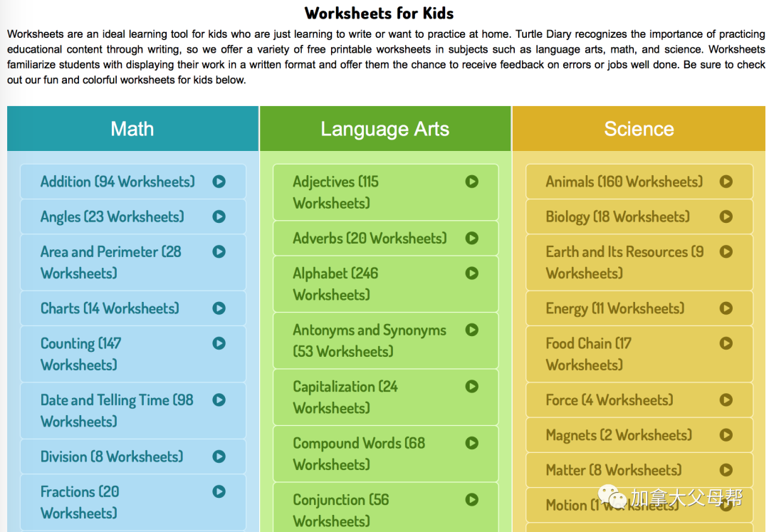Expand the Magnets worksheets arrow icon
Screen dimensions: 769x532
pyautogui.click(x=726, y=435)
